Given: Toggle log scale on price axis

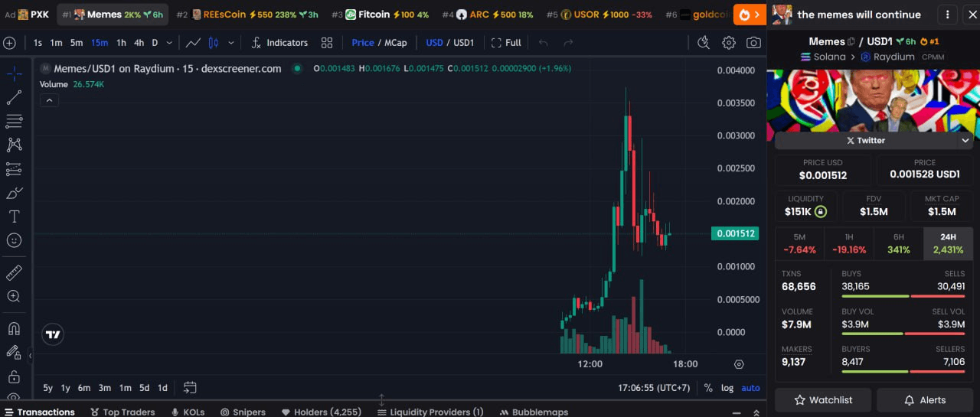Looking at the screenshot, I should click(727, 388).
